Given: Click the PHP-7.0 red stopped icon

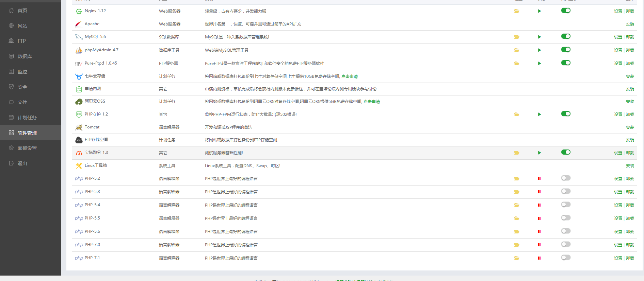Looking at the screenshot, I should 539,245.
